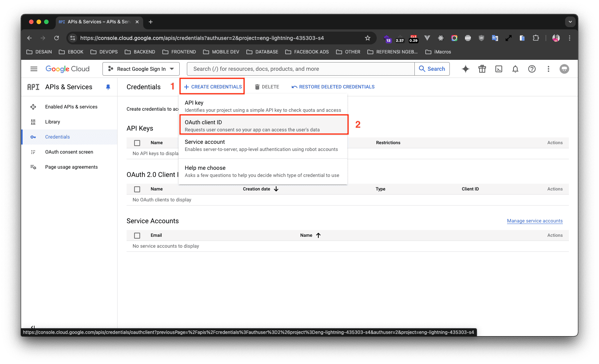
Task: Open the Google account avatar
Action: coord(564,69)
